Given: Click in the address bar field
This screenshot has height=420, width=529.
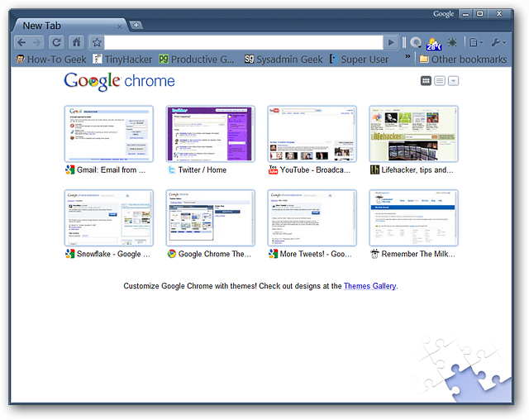Looking at the screenshot, I should 244,42.
